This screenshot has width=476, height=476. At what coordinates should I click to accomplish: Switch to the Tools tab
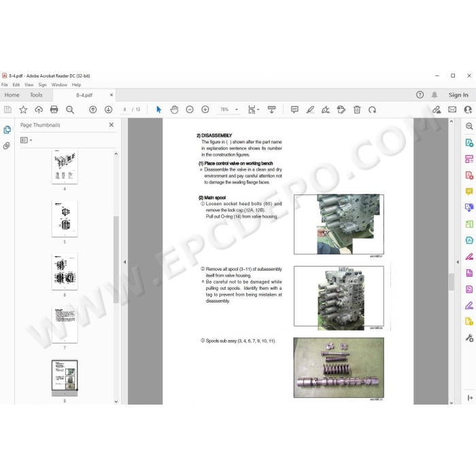click(36, 95)
